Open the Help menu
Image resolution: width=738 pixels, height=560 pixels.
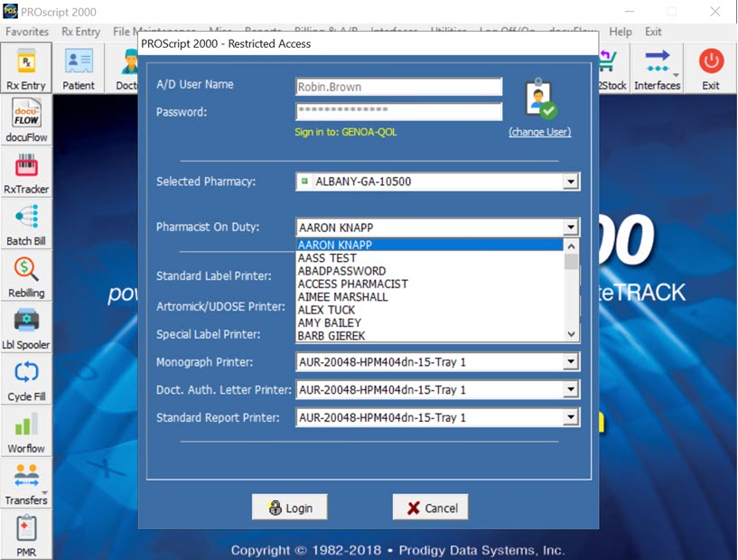(621, 32)
